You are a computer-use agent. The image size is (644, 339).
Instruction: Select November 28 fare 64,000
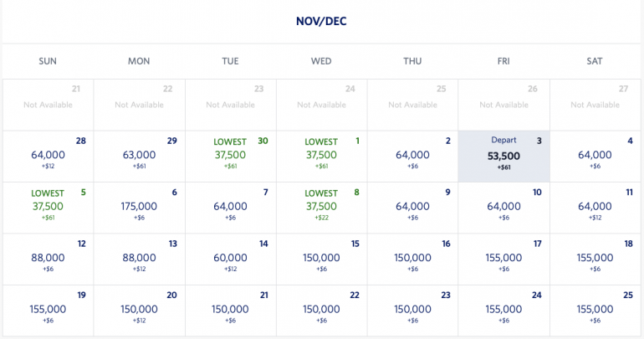pos(48,156)
